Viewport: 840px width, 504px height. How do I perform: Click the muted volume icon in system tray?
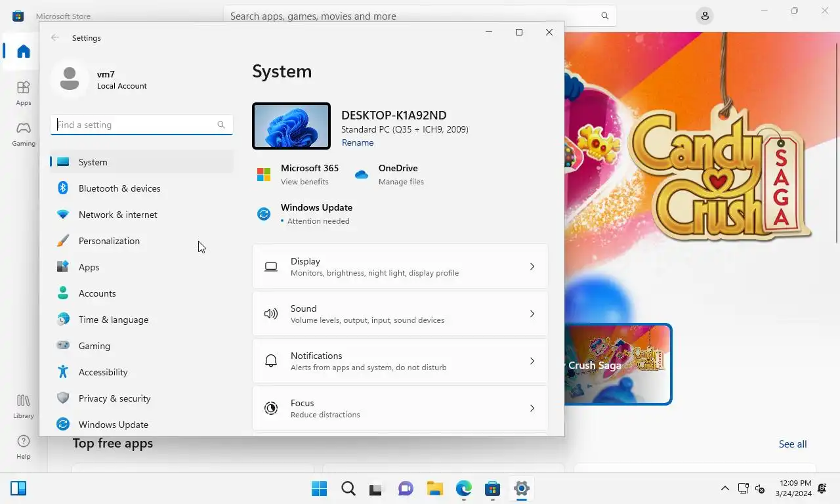click(760, 488)
